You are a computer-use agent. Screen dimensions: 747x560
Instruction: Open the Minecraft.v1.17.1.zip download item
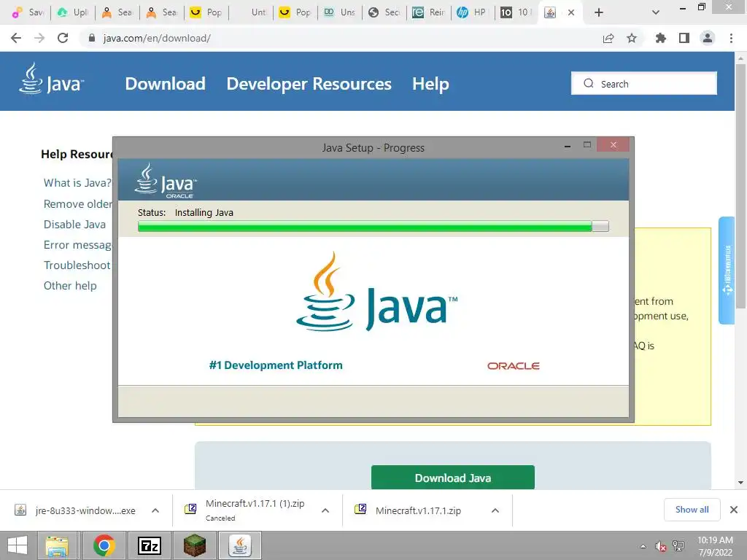pos(410,510)
